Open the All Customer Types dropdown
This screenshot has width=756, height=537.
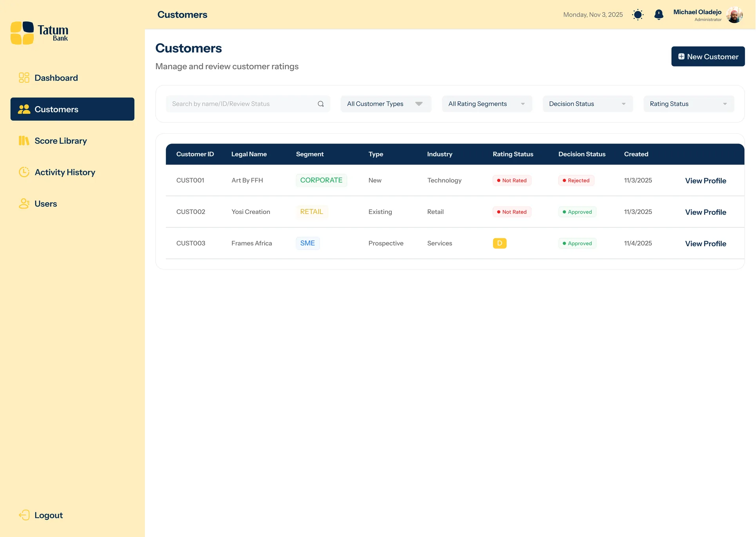[x=385, y=104]
